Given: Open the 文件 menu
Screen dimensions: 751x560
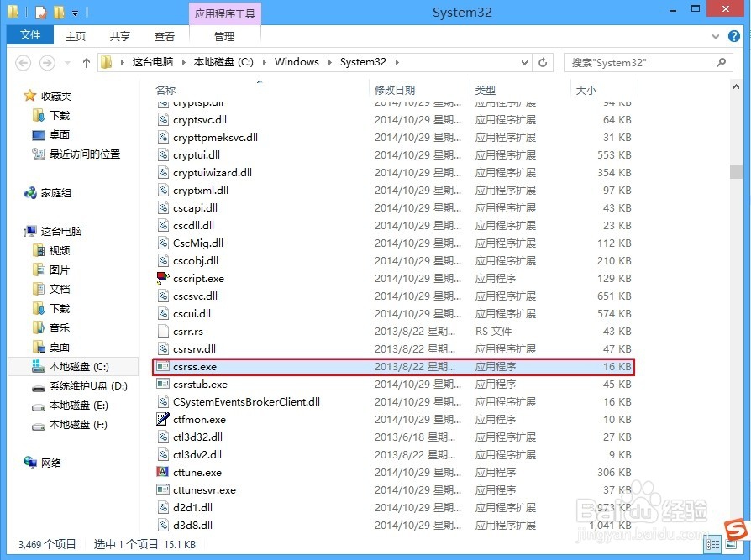Looking at the screenshot, I should coord(29,35).
